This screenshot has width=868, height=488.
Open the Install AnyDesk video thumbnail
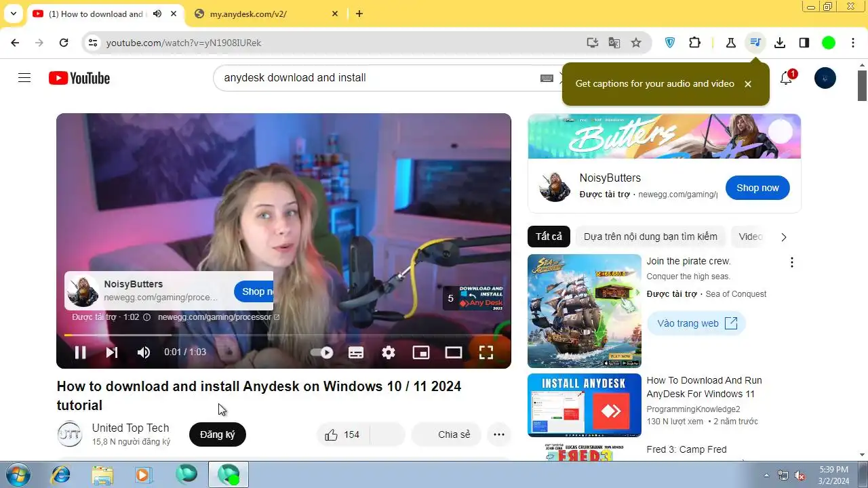(585, 405)
